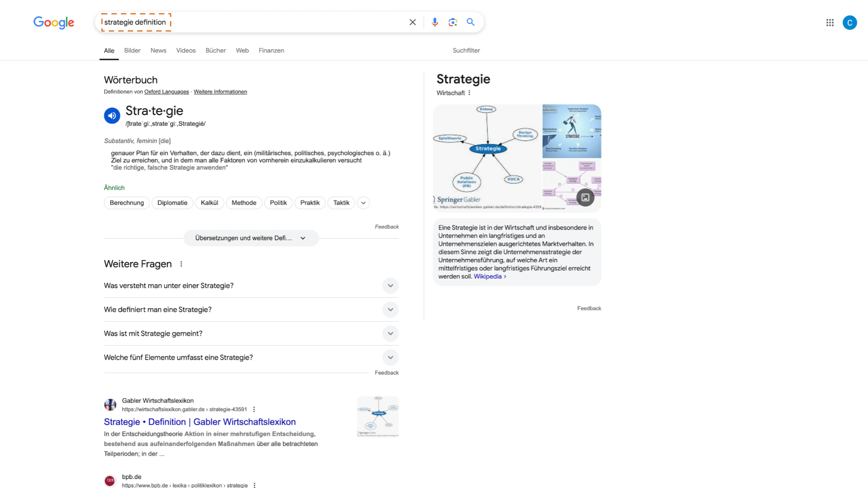Clear the search box with X icon
Image resolution: width=868 pixels, height=488 pixels.
tap(412, 22)
